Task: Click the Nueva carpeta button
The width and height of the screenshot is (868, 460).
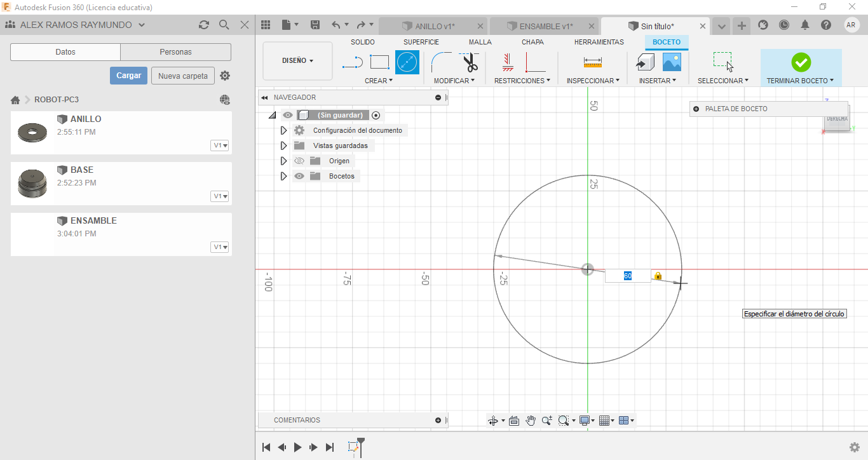Action: [x=182, y=76]
